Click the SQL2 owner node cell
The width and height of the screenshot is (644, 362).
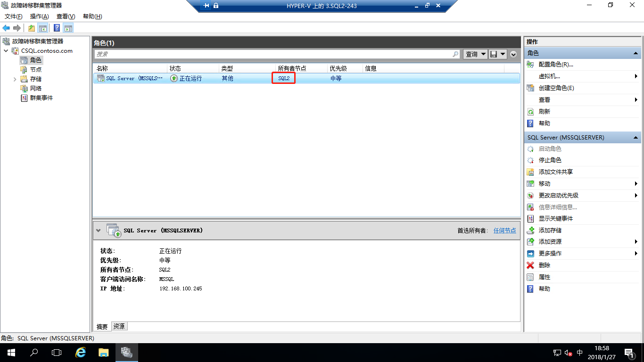pyautogui.click(x=284, y=78)
